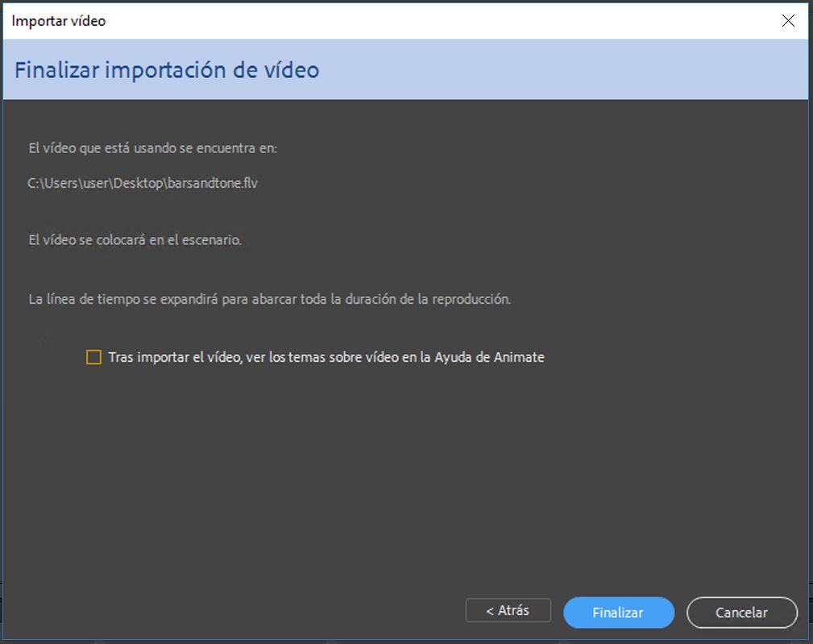Return to previous import step

[x=508, y=610]
